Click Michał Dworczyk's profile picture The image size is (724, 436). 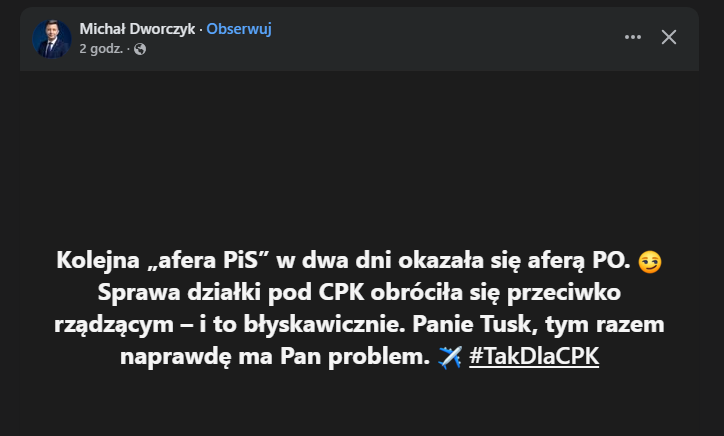[x=52, y=38]
